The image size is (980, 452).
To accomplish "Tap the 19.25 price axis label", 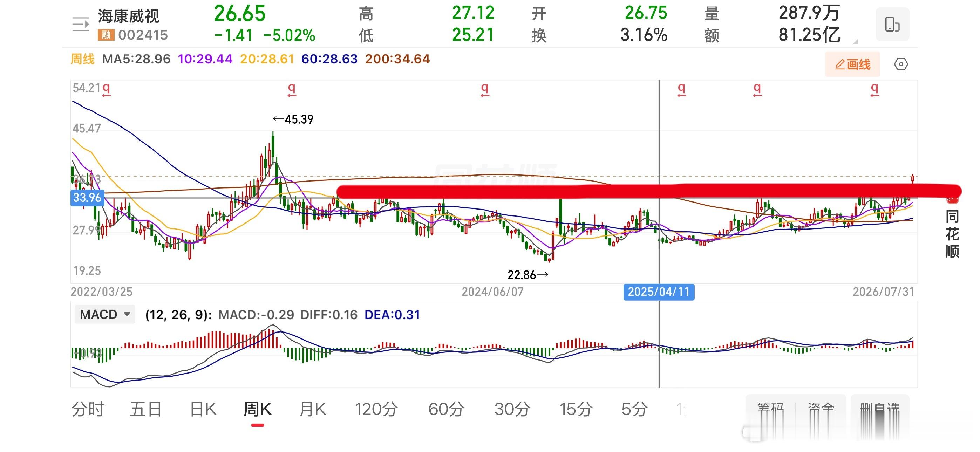I will tap(87, 270).
